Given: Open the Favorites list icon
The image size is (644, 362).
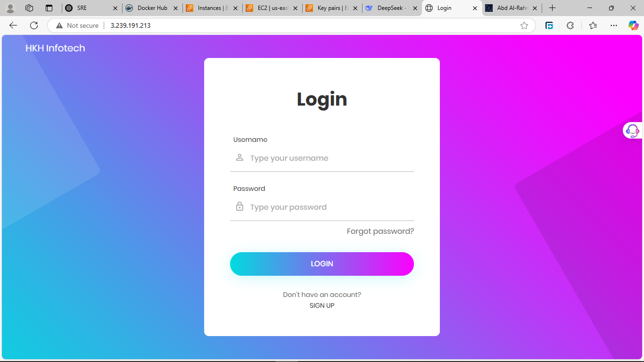Looking at the screenshot, I should [x=593, y=25].
